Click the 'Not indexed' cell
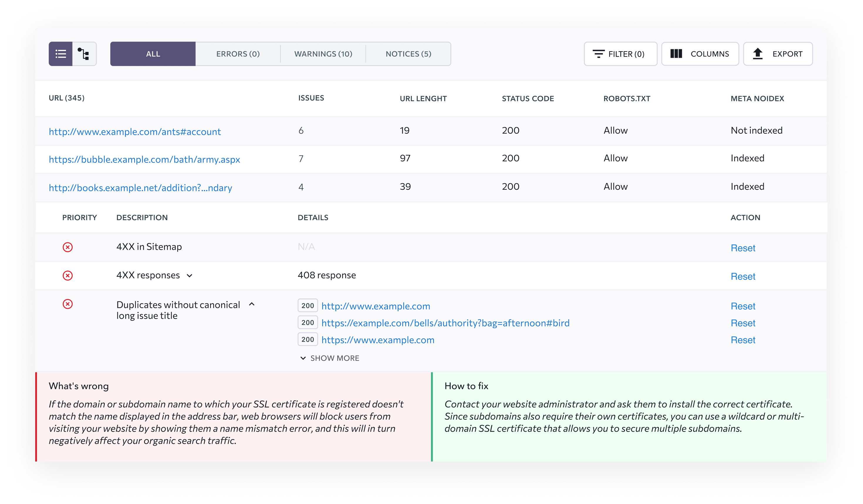 point(756,130)
